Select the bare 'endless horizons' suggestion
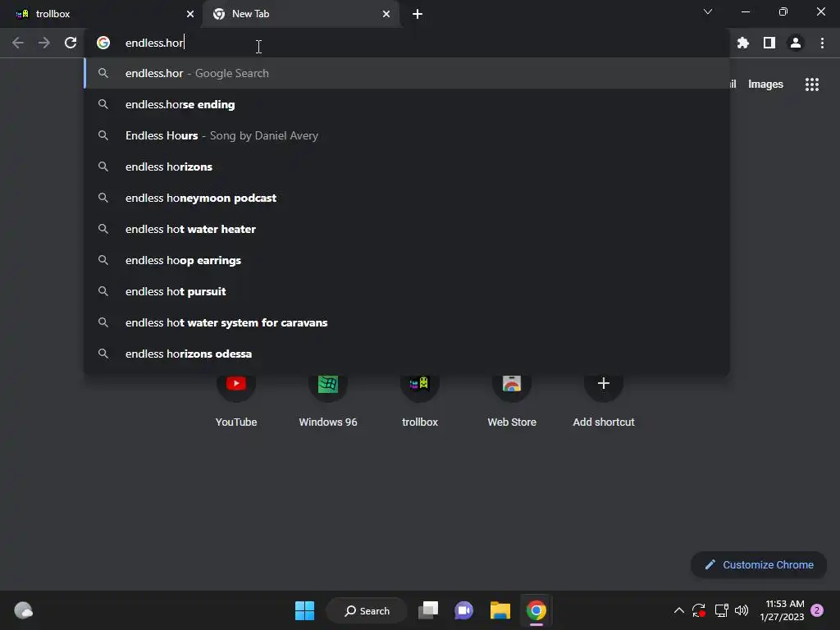This screenshot has width=840, height=630. tap(407, 167)
